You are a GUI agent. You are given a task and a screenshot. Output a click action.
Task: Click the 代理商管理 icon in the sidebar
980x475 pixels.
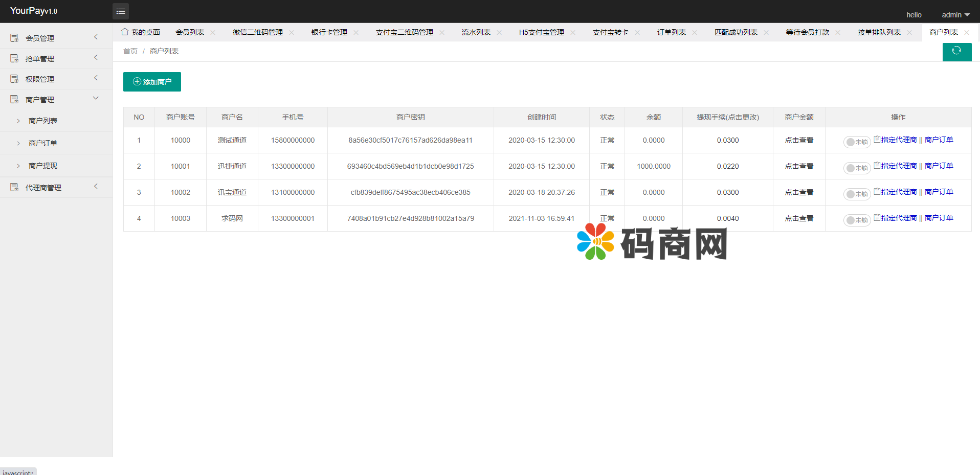point(14,187)
